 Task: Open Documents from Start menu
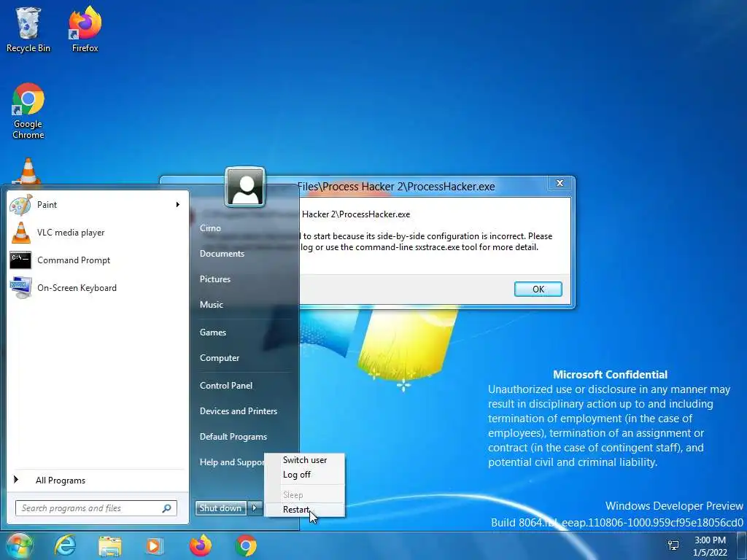222,254
